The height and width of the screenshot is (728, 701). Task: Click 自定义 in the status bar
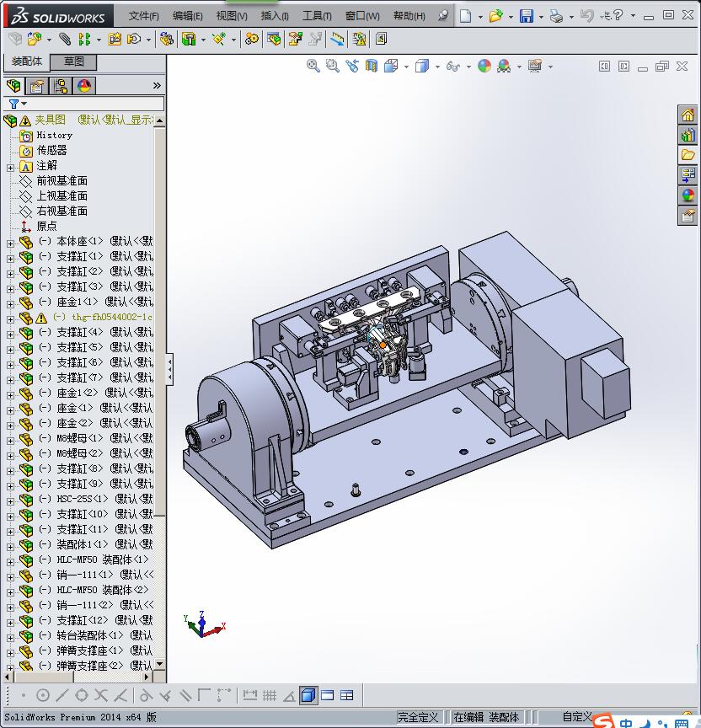tap(576, 717)
